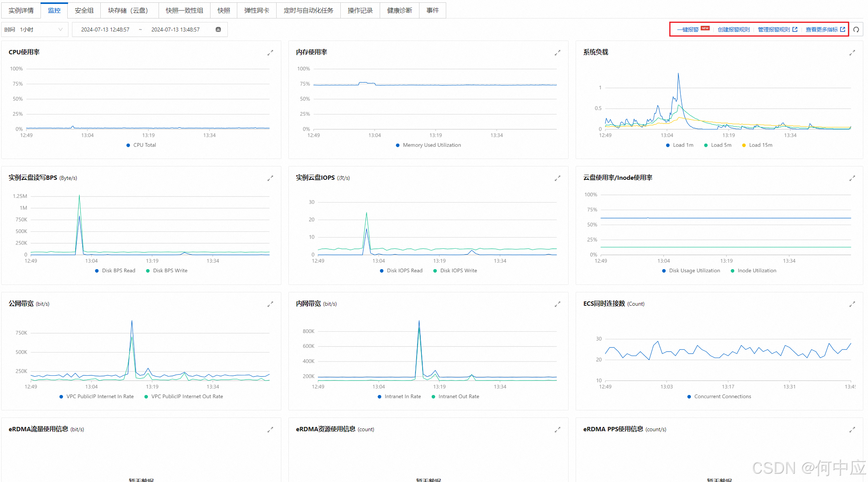This screenshot has height=482, width=868.
Task: Toggle the Disk BPS Write legend
Action: [166, 271]
